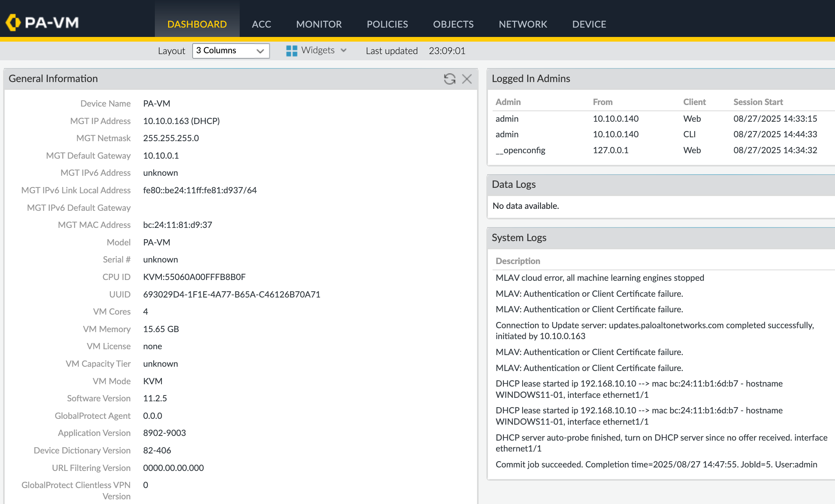This screenshot has height=504, width=835.
Task: Expand the Widgets menu chevron
Action: pos(344,50)
